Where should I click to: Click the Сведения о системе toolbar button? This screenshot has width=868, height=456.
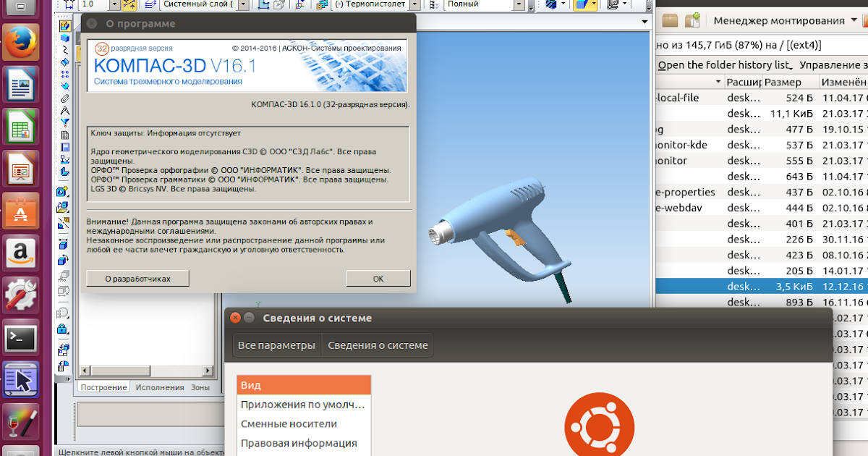378,345
